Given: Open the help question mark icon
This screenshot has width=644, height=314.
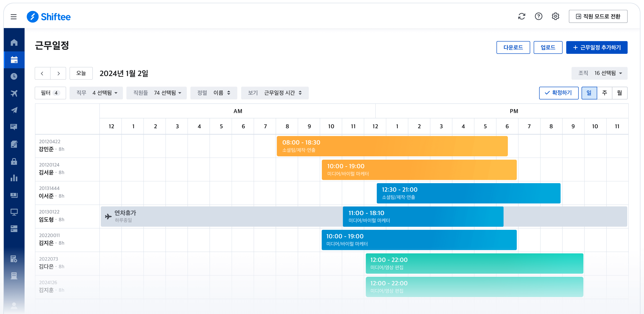Looking at the screenshot, I should (x=539, y=17).
